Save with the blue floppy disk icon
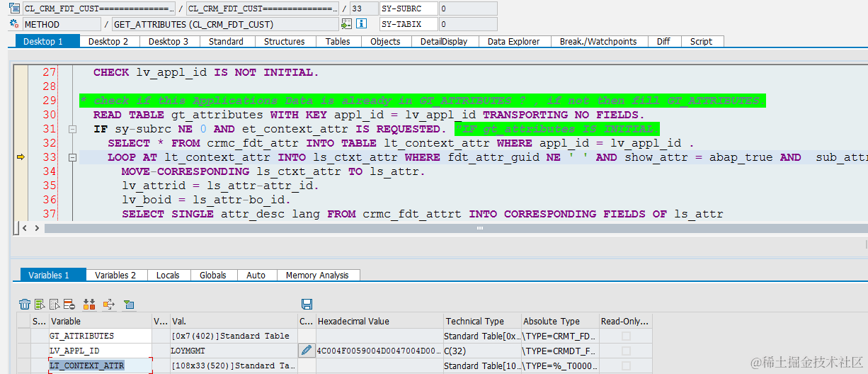The width and height of the screenshot is (868, 374). [307, 305]
